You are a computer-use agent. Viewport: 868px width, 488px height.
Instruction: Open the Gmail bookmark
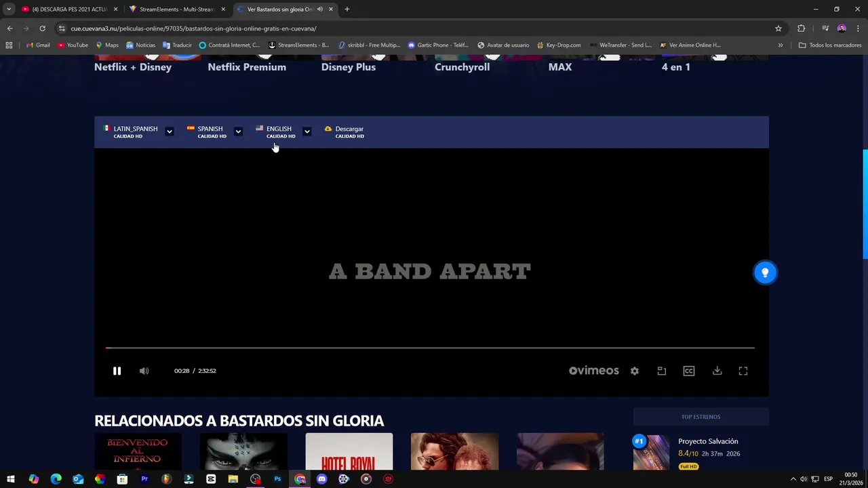[x=38, y=45]
